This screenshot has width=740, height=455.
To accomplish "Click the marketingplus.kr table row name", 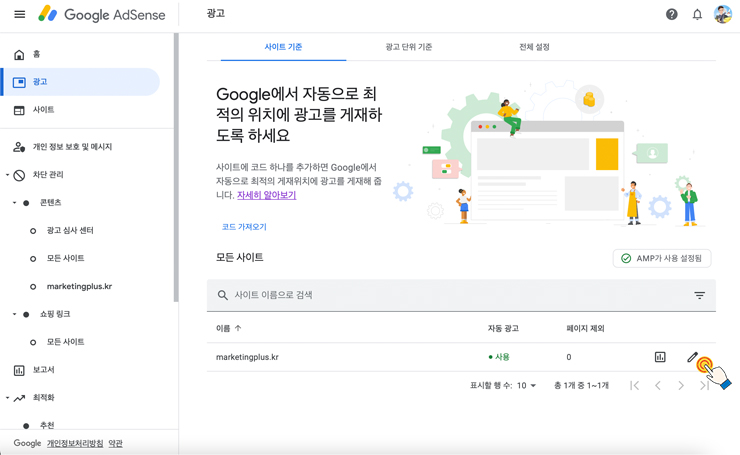I will [247, 357].
